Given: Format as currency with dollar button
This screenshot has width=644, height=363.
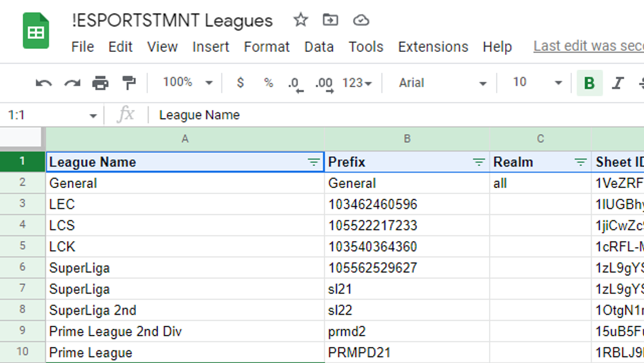Looking at the screenshot, I should point(240,83).
